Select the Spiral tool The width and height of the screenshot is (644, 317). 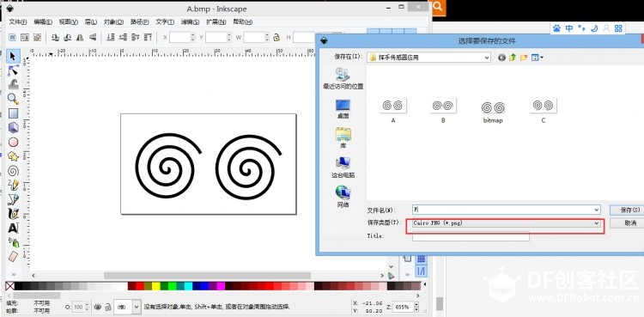(x=13, y=170)
